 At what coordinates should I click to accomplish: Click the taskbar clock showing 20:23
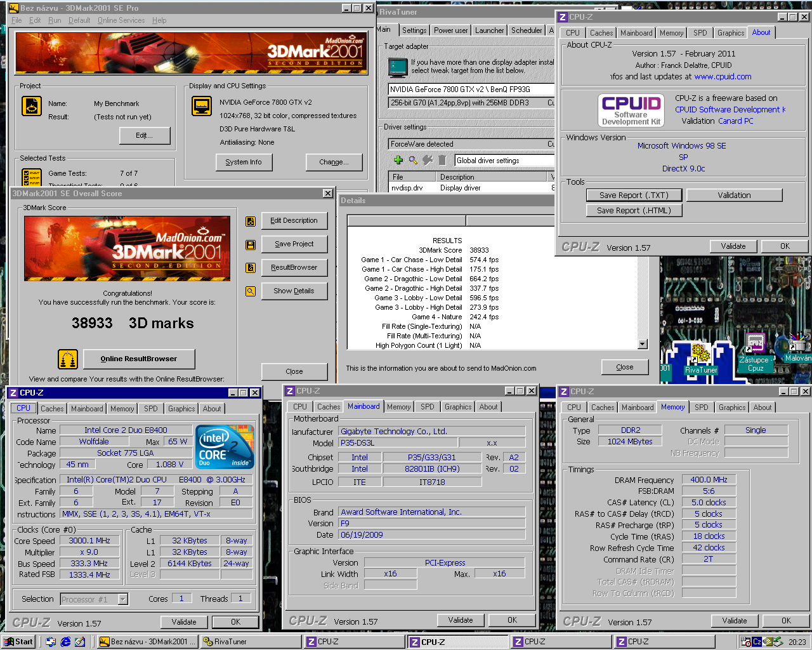click(797, 642)
